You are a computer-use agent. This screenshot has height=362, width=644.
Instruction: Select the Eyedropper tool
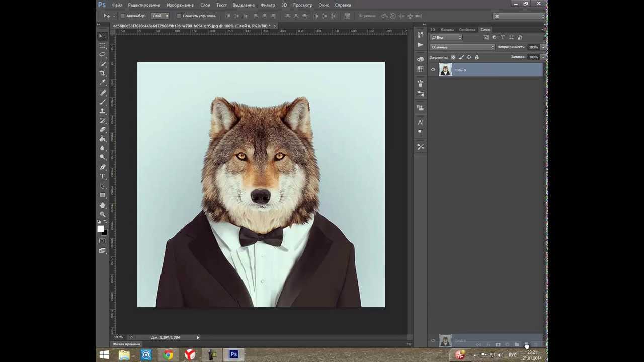[x=102, y=83]
